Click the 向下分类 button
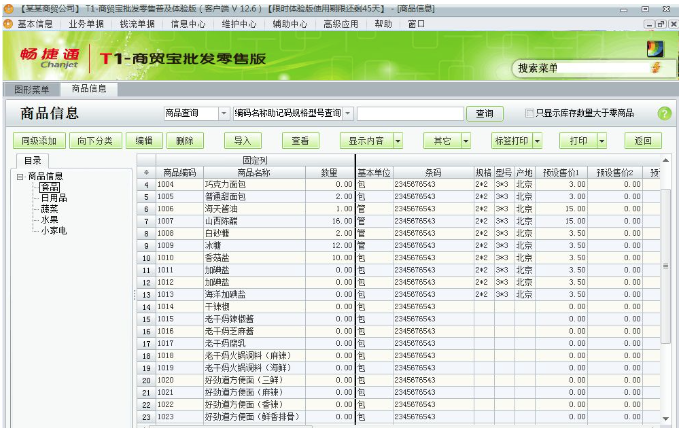 [95, 140]
